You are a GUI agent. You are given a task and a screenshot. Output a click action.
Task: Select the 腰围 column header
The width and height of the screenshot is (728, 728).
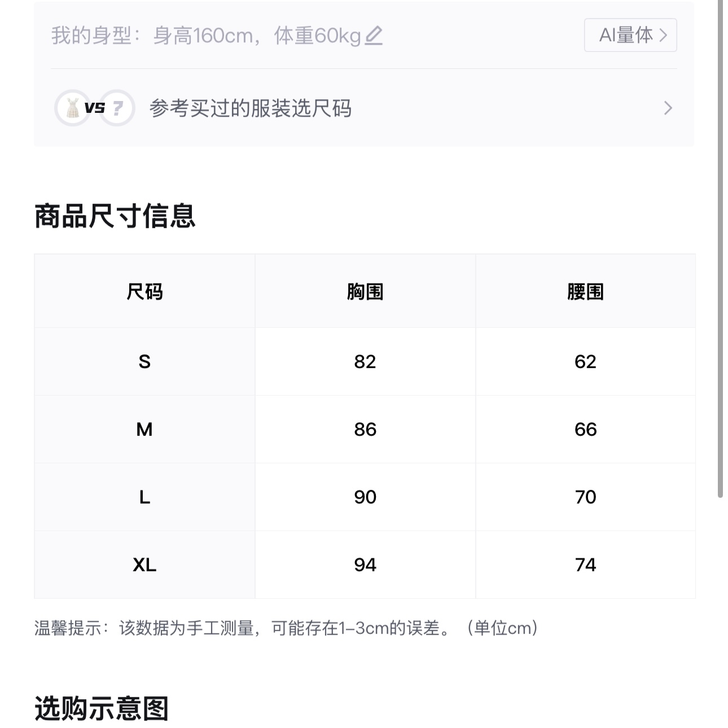[586, 292]
